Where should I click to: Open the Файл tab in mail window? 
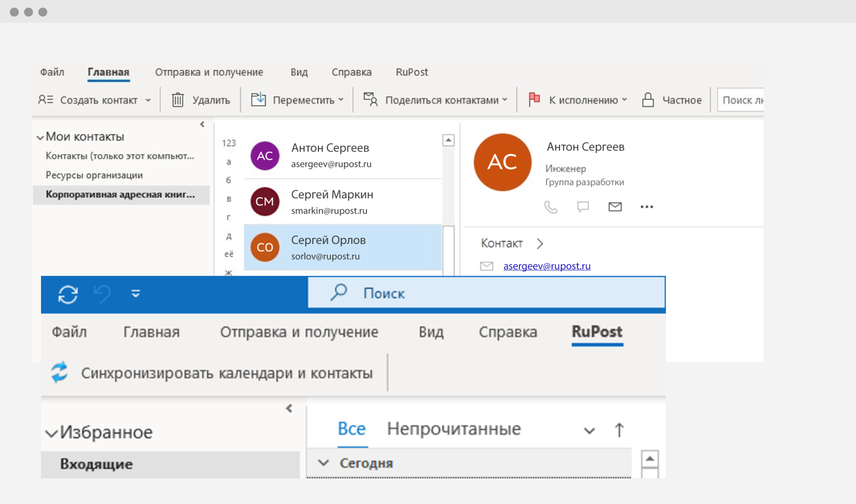pyautogui.click(x=69, y=332)
